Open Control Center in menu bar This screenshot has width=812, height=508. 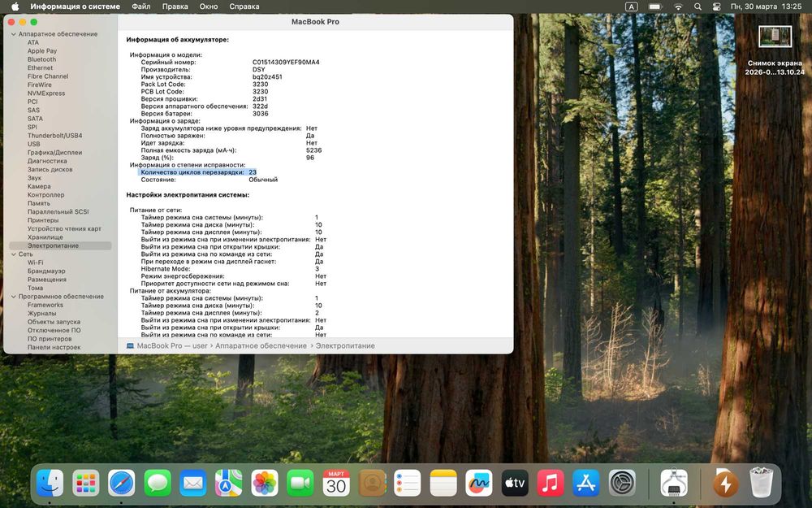[717, 7]
